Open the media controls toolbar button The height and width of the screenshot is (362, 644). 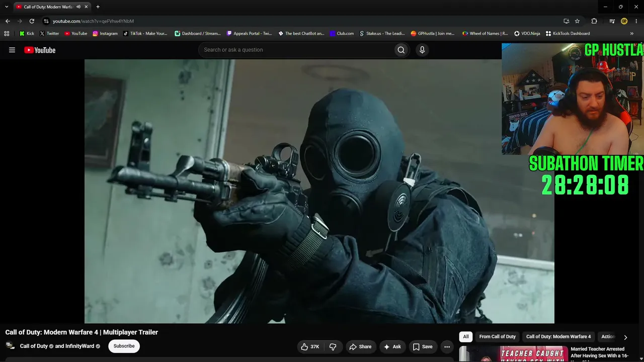click(x=612, y=21)
